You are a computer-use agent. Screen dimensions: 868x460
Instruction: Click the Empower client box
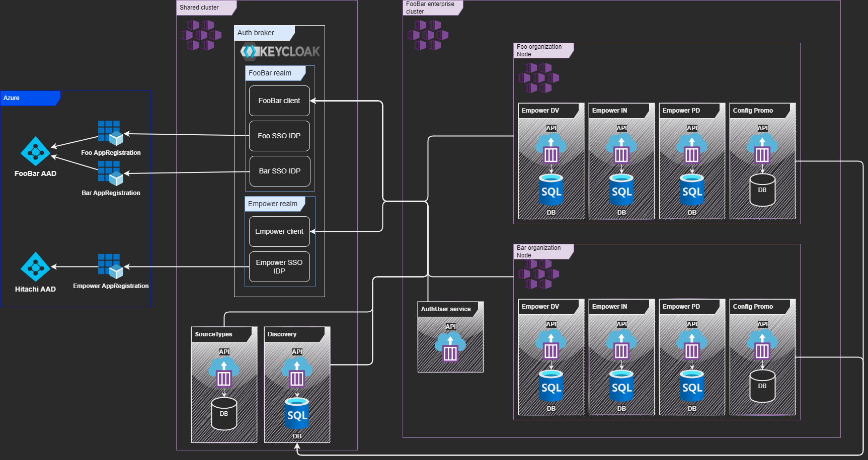[x=279, y=231]
